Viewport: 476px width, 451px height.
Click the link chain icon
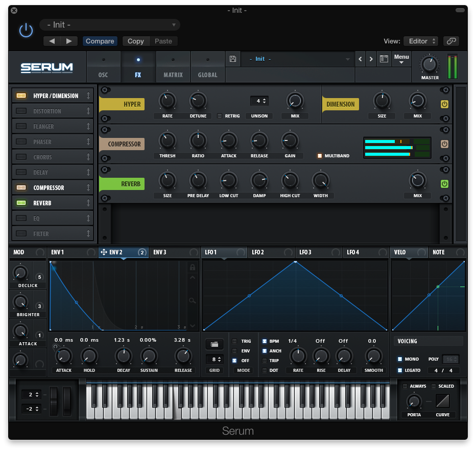coord(451,41)
